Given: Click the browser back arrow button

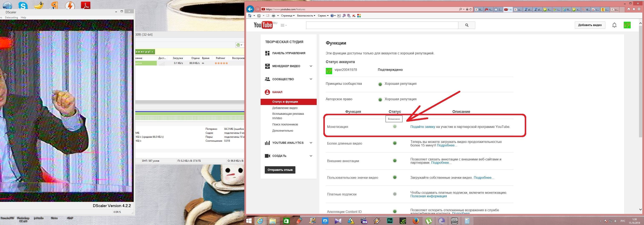Looking at the screenshot, I should point(250,9).
